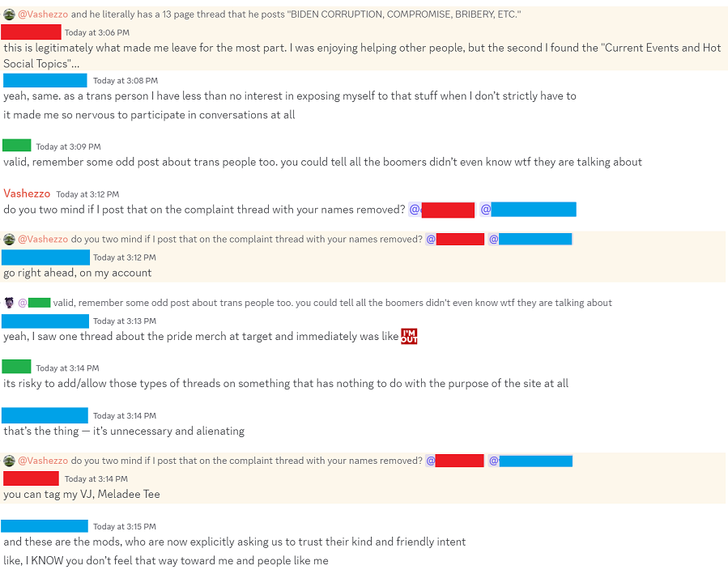Click the @Vashezzo mention in the topmost reply preview

pyautogui.click(x=43, y=15)
